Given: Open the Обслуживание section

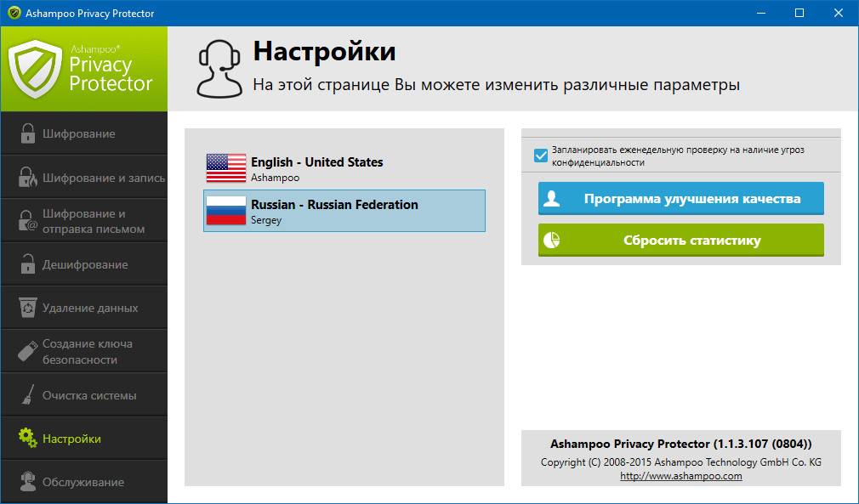Looking at the screenshot, I should (84, 482).
